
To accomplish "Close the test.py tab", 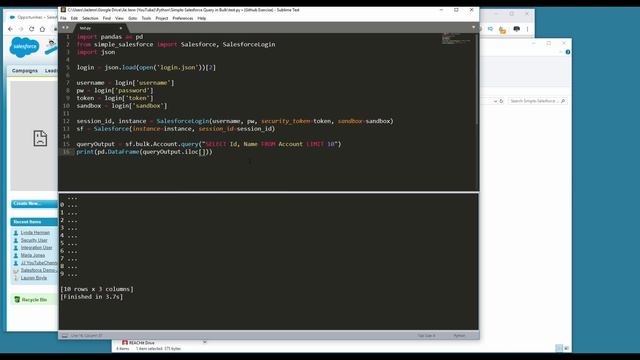I will click(x=121, y=28).
